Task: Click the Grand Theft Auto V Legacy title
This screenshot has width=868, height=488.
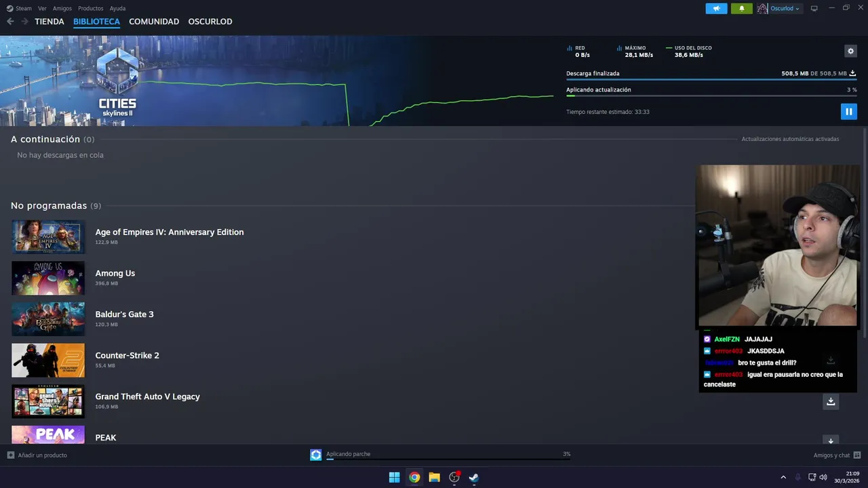Action: coord(148,396)
